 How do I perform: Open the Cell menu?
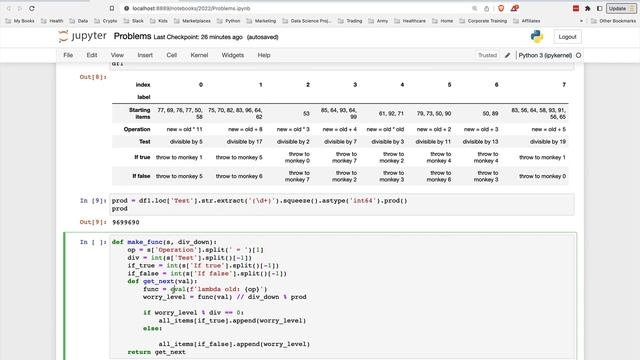coord(171,55)
